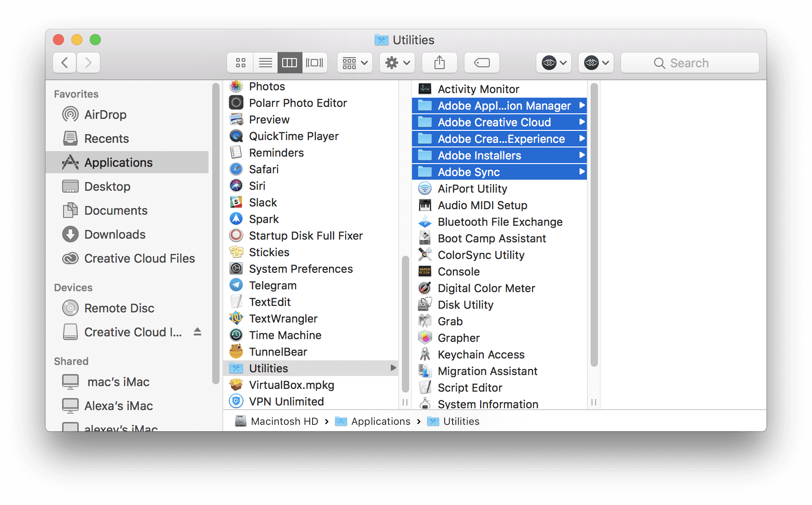Click the utilities column scrollbar
The width and height of the screenshot is (812, 505).
coord(594,225)
